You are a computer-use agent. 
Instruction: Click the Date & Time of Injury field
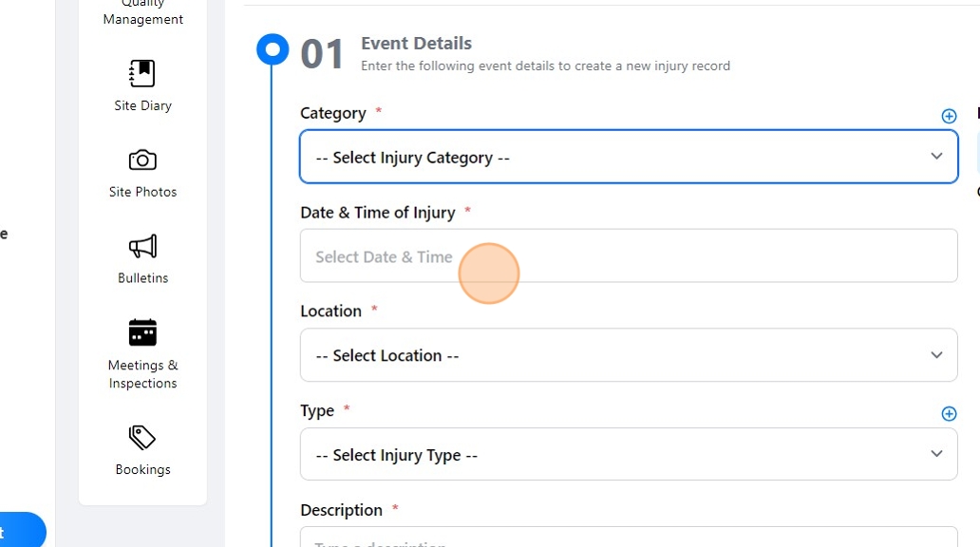[x=628, y=255]
